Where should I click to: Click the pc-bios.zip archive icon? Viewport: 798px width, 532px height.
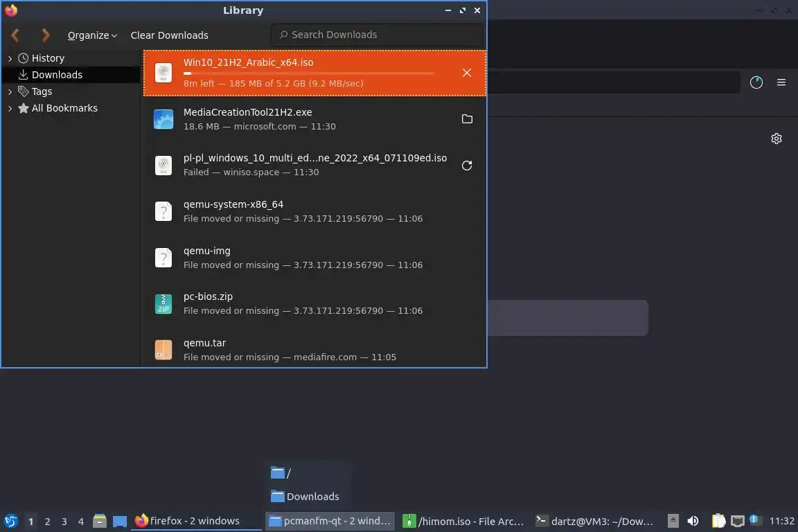point(163,304)
